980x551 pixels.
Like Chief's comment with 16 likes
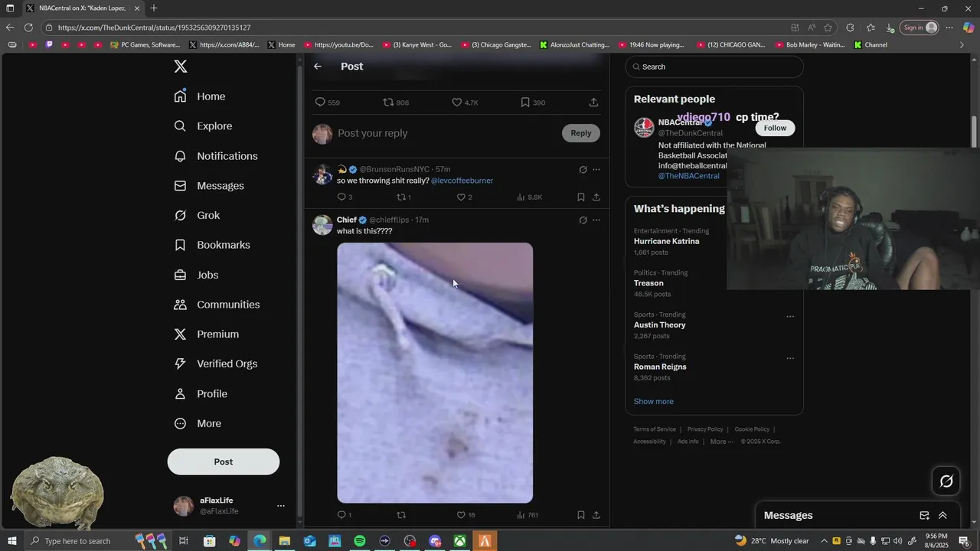point(461,515)
